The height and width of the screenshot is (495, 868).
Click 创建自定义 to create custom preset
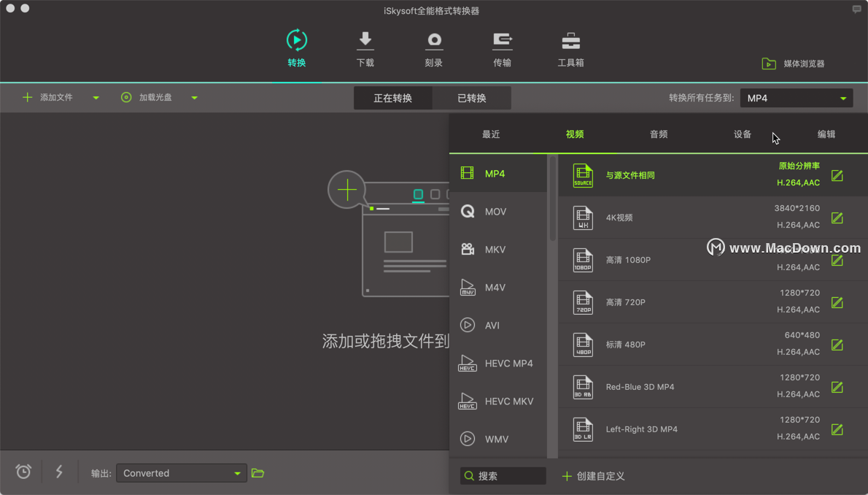(x=594, y=476)
